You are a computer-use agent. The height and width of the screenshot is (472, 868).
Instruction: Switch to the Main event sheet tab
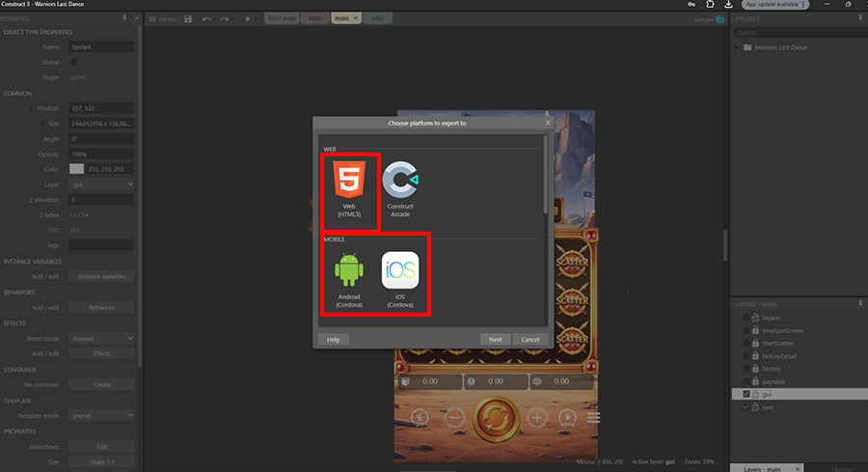tap(315, 18)
